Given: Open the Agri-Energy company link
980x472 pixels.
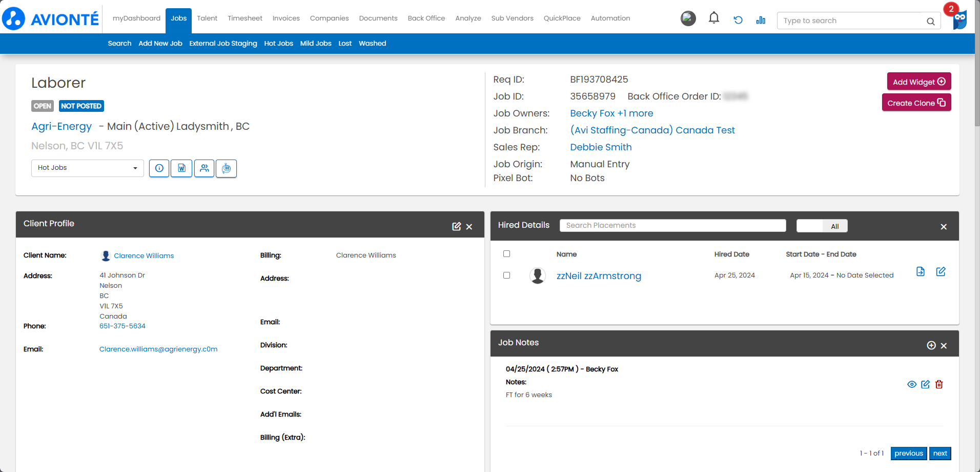Looking at the screenshot, I should (x=62, y=127).
